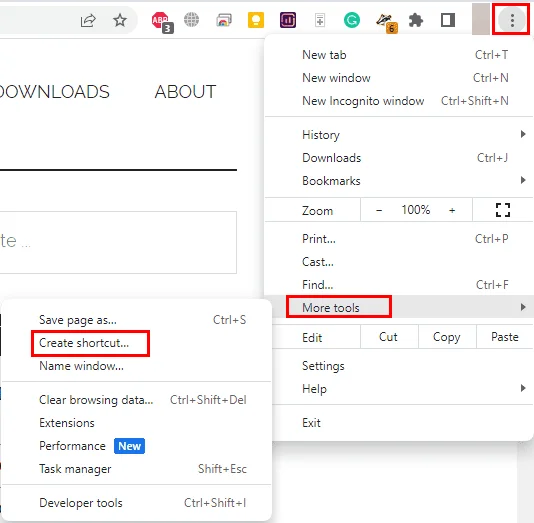Viewport: 534px width, 523px height.
Task: Click the Copy button in Edit row
Action: pyautogui.click(x=447, y=337)
